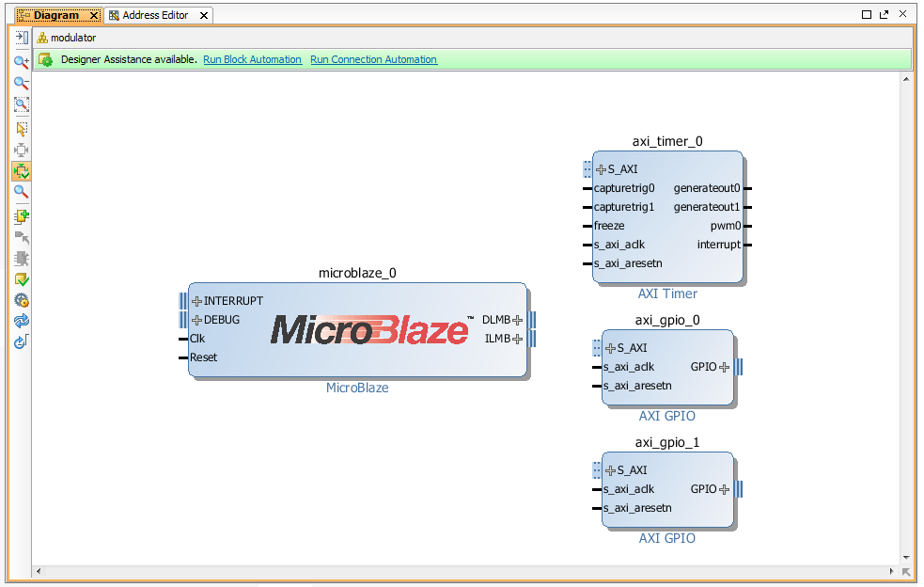This screenshot has width=924, height=587.
Task: Click the gear Optimize Routing icon
Action: click(22, 300)
